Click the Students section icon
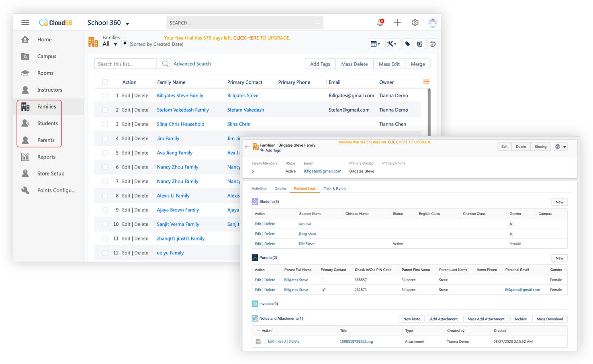The height and width of the screenshot is (364, 593). tap(255, 201)
